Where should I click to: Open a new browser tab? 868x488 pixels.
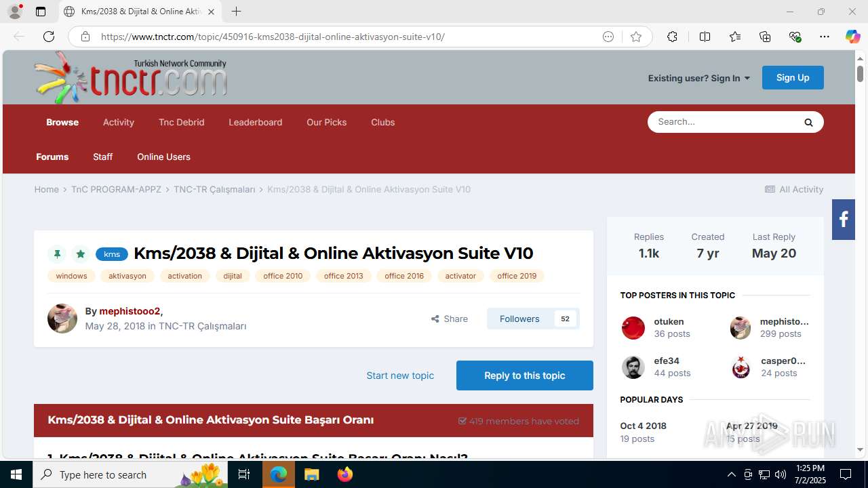pyautogui.click(x=236, y=12)
